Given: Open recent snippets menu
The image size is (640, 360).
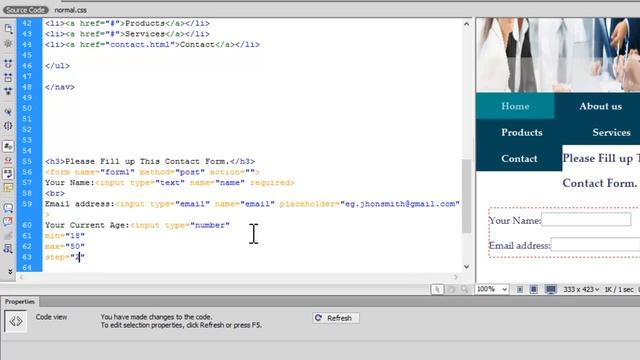Looking at the screenshot, I should 8,249.
